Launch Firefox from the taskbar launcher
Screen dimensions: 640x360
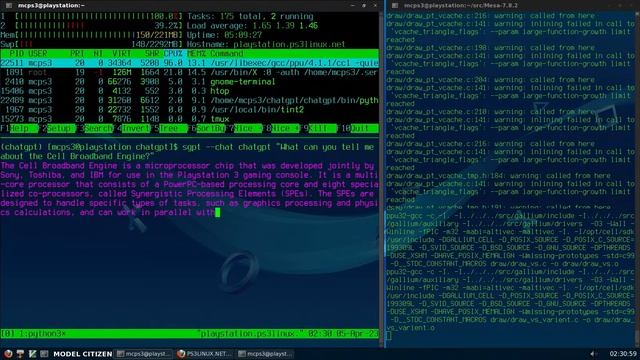pos(8,354)
